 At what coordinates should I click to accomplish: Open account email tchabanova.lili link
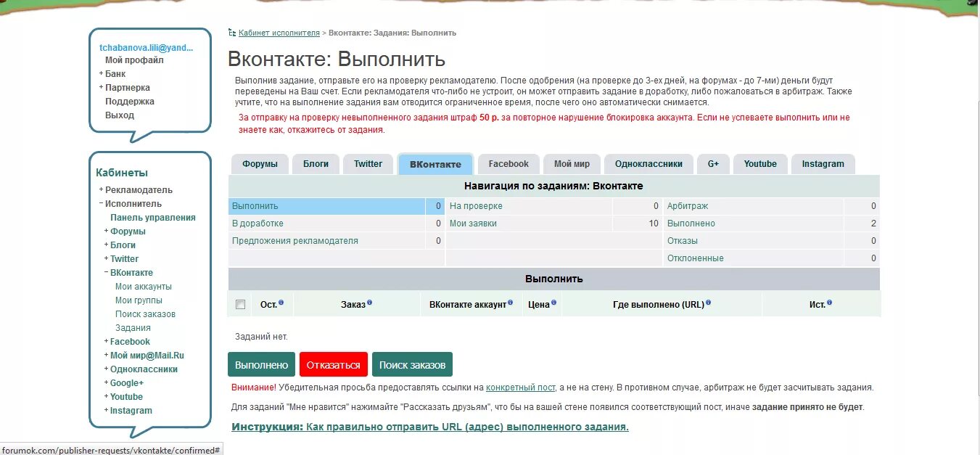tap(147, 48)
